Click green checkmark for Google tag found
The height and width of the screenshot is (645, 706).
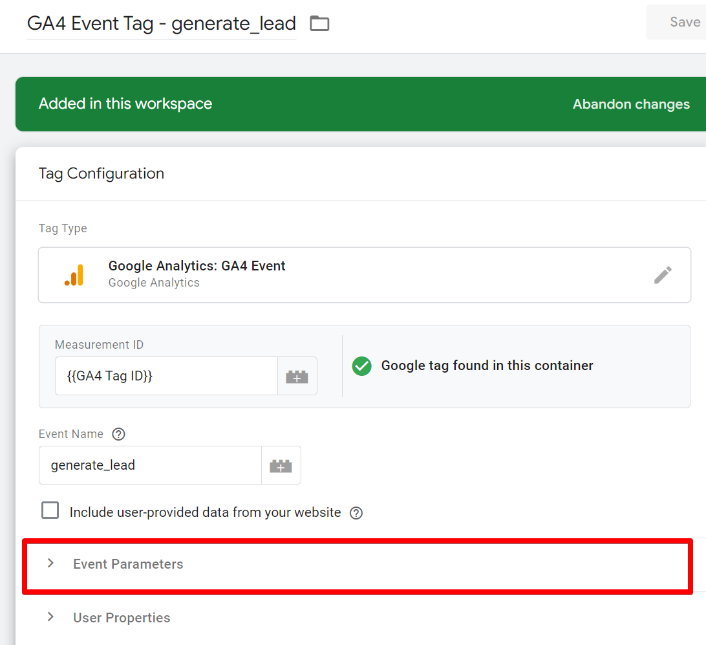pos(362,366)
